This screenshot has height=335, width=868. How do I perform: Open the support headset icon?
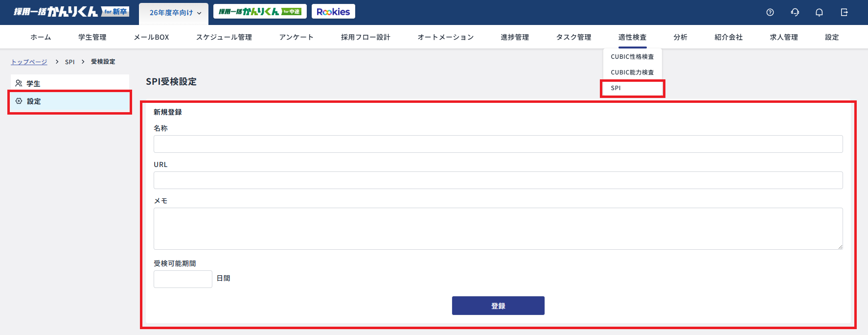click(x=795, y=12)
